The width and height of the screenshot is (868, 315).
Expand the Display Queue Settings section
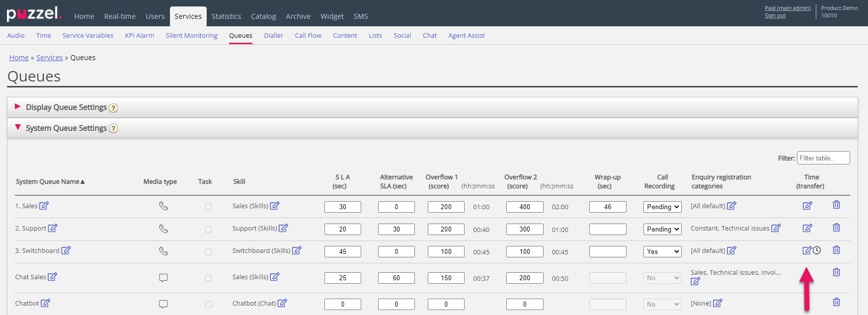[66, 107]
